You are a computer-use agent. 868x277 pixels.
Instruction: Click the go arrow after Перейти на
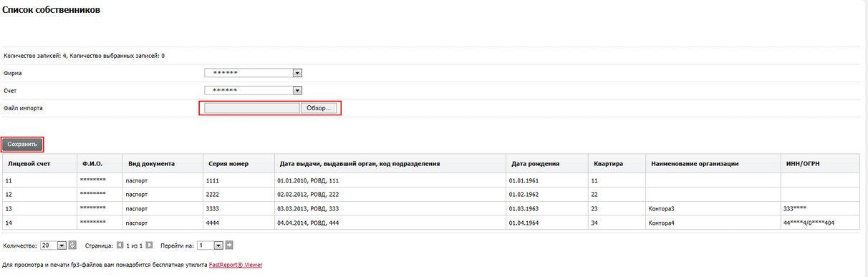click(229, 246)
